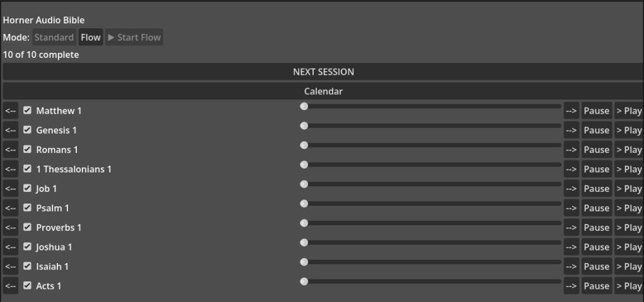This screenshot has width=644, height=302.
Task: Go to previous chapter for Matthew 1
Action: coord(11,111)
